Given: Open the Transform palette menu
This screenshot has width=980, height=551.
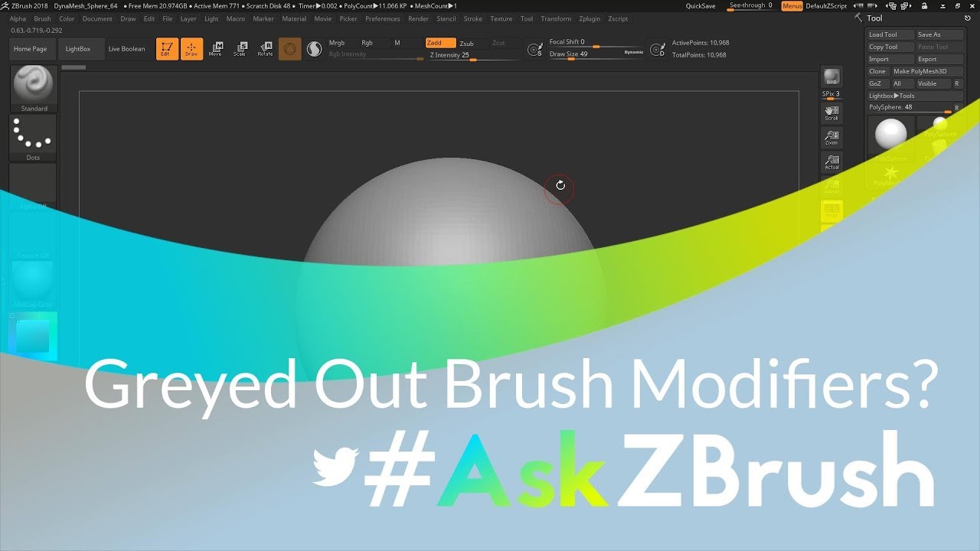Looking at the screenshot, I should click(556, 18).
